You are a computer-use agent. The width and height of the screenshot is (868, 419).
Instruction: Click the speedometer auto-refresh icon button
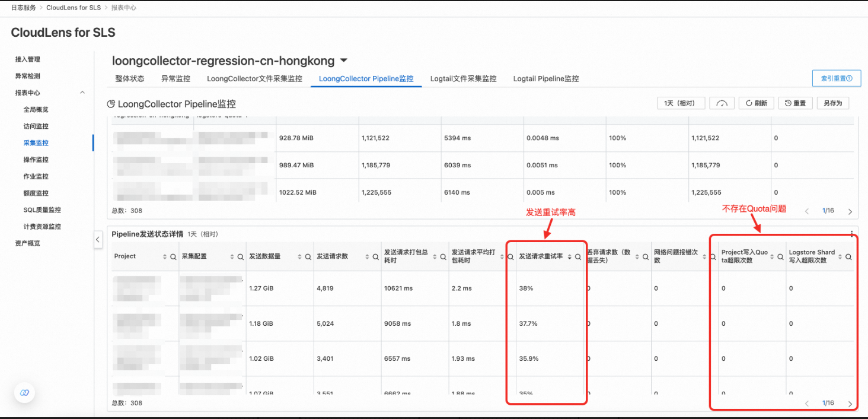point(722,103)
